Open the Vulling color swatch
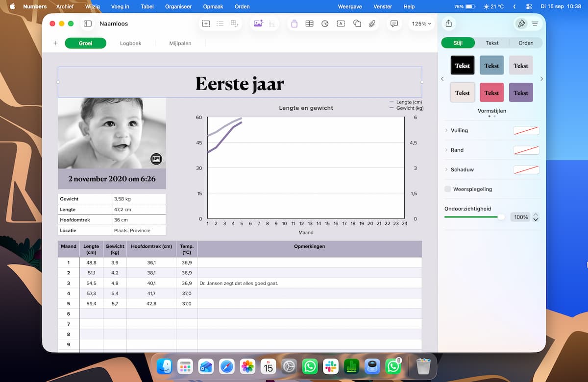This screenshot has height=382, width=588. 526,130
